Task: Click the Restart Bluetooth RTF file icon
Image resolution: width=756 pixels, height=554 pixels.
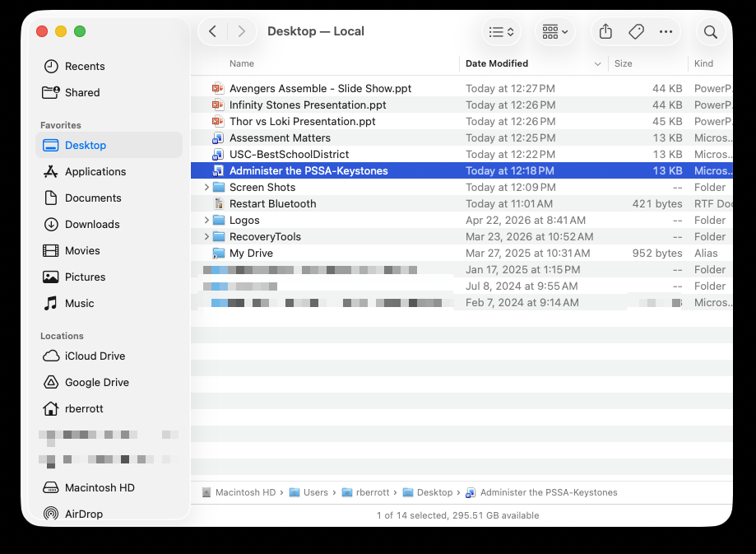Action: coord(219,203)
